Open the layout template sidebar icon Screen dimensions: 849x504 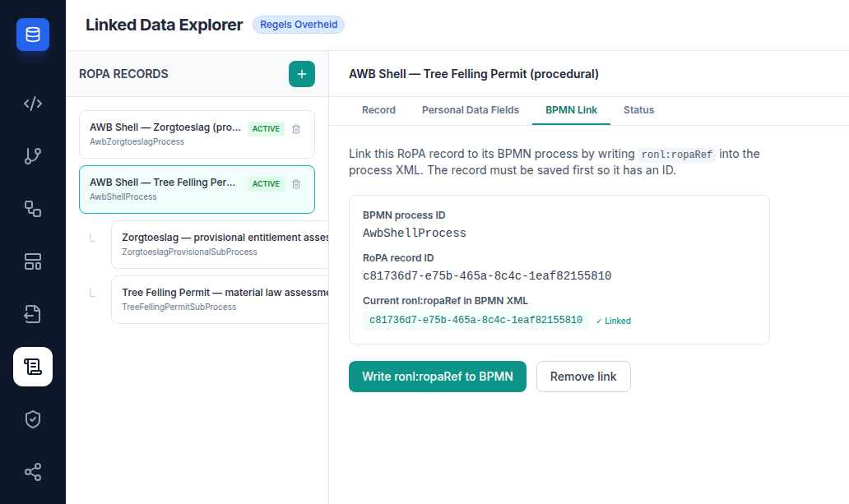coord(32,261)
